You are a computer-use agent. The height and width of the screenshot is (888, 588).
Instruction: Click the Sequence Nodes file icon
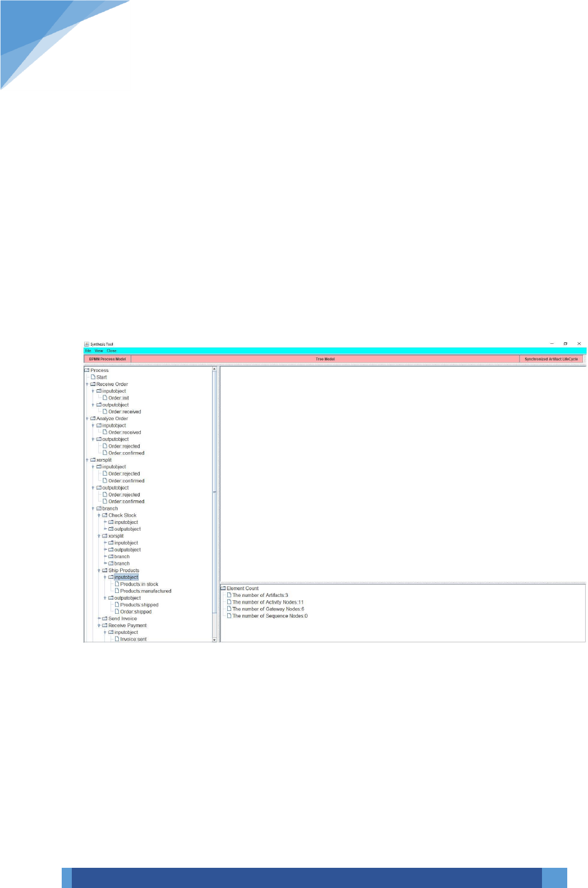tap(229, 616)
